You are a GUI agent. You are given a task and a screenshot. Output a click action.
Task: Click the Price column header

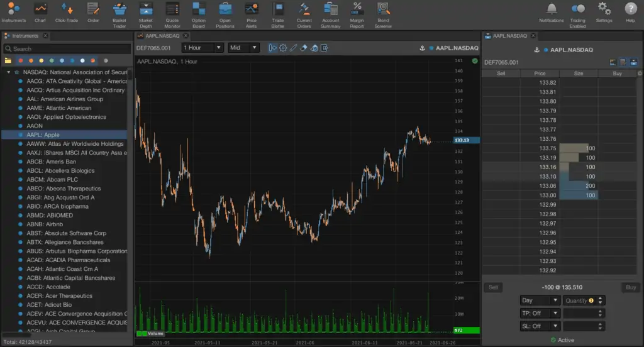coord(540,74)
